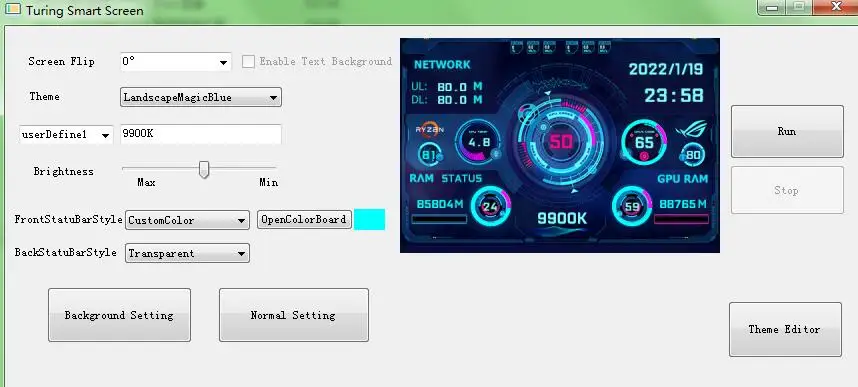Screen dimensions: 858x387
Task: Click the GPU RAM ring showing 59
Action: pyautogui.click(x=632, y=206)
